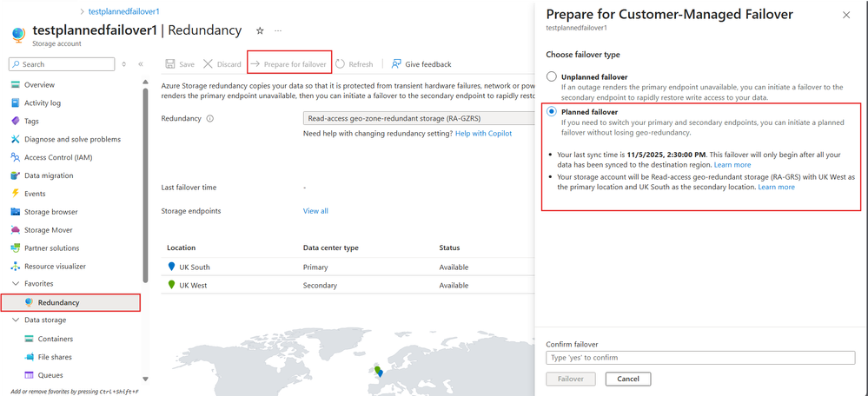Open Activity log in the sidebar menu
This screenshot has width=868, height=396.
43,103
